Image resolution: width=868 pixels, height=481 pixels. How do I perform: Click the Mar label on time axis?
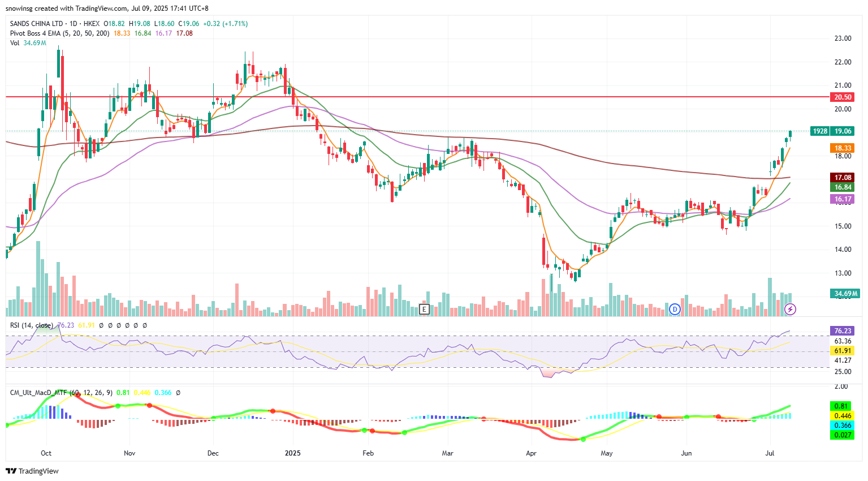point(448,453)
